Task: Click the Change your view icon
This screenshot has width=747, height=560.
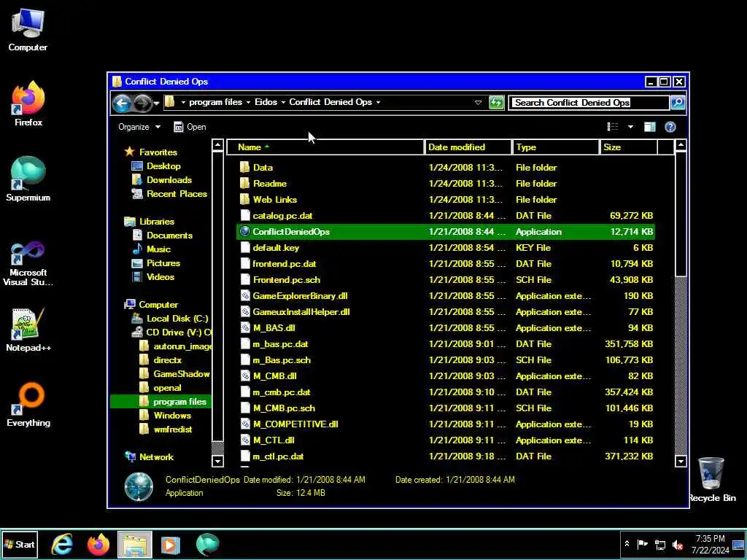Action: (613, 127)
